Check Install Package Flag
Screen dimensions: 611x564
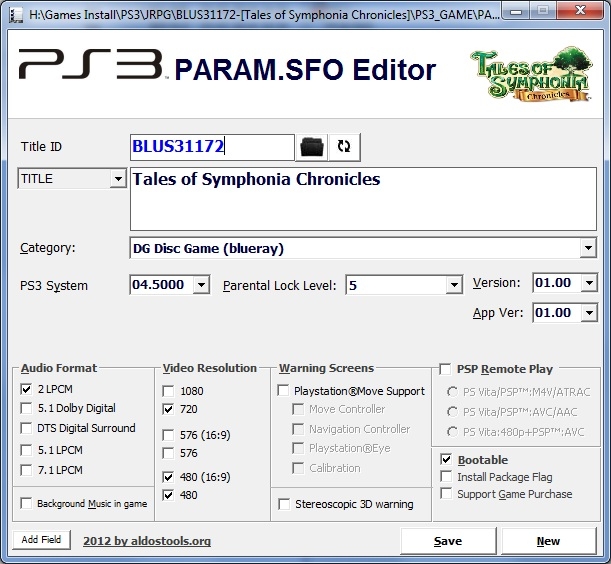pos(446,476)
